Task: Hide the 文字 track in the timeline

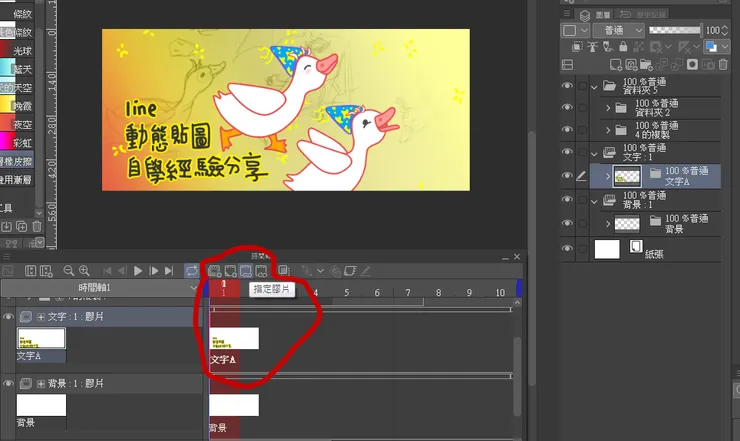Action: pos(9,316)
